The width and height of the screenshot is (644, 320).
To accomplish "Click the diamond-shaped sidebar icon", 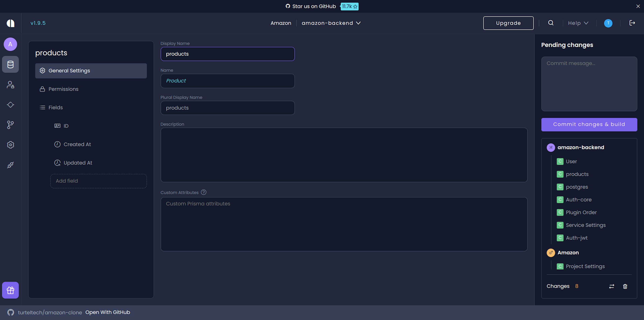I will tap(10, 105).
